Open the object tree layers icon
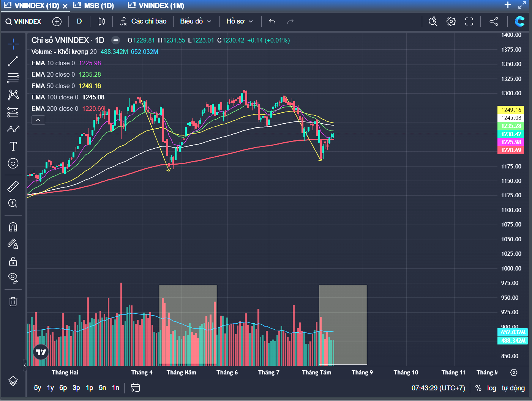The height and width of the screenshot is (401, 532). coord(13,381)
